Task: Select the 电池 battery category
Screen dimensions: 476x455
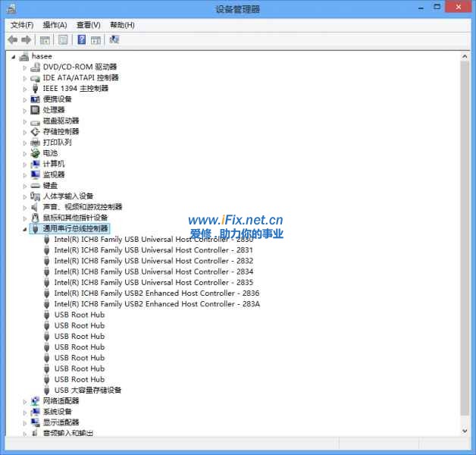Action: 50,153
